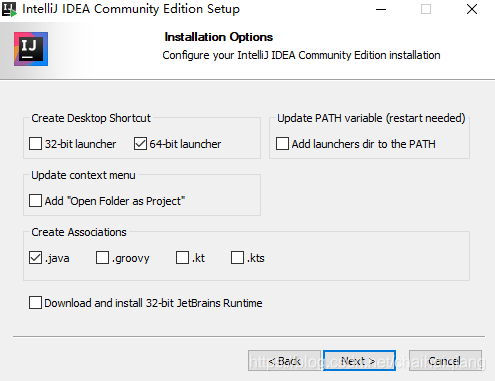
Task: Click the Installation Options heading
Action: (219, 37)
